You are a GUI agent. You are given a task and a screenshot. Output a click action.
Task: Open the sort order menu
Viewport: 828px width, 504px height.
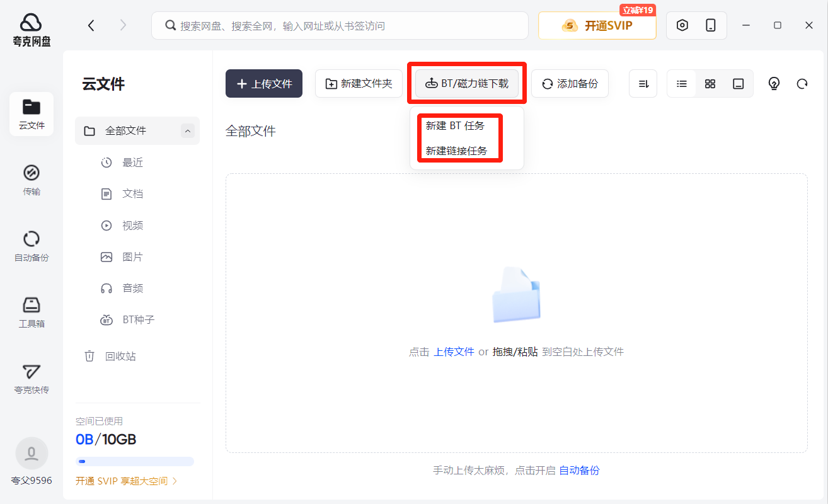(x=643, y=84)
